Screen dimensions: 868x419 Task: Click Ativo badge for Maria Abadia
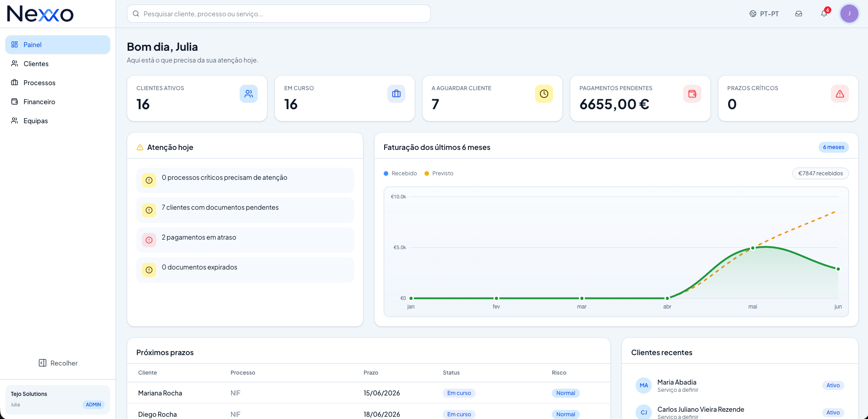tap(833, 385)
